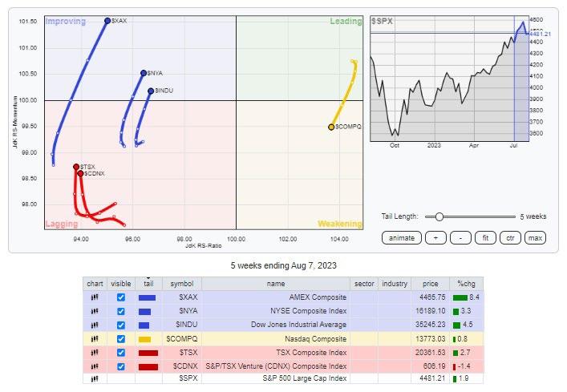
Task: Sort by visible column header
Action: point(121,284)
